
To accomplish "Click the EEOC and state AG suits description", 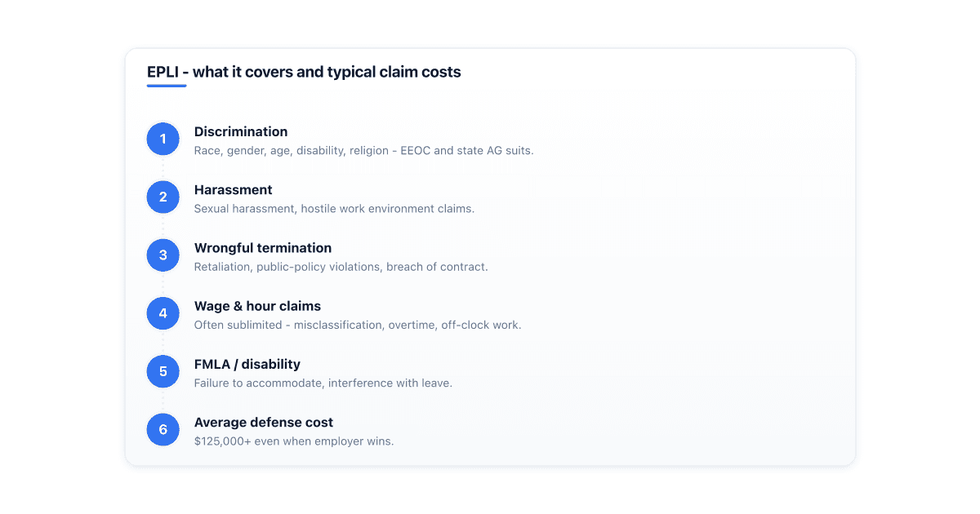I will coord(363,151).
